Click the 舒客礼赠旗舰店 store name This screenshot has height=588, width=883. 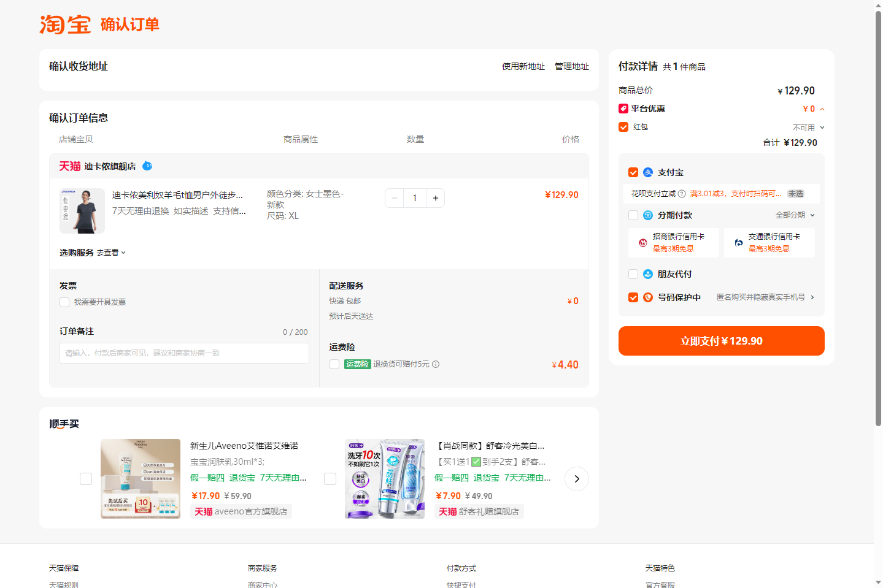tap(489, 511)
